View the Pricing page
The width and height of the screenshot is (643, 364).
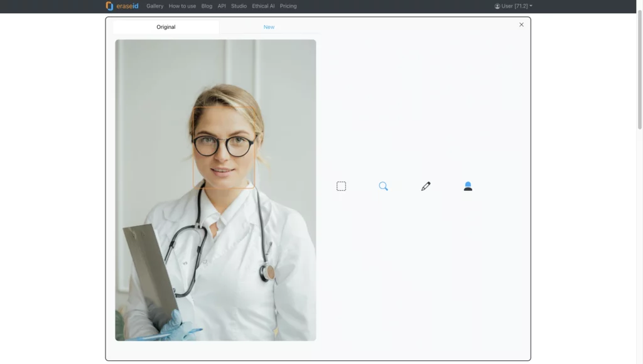coord(288,6)
